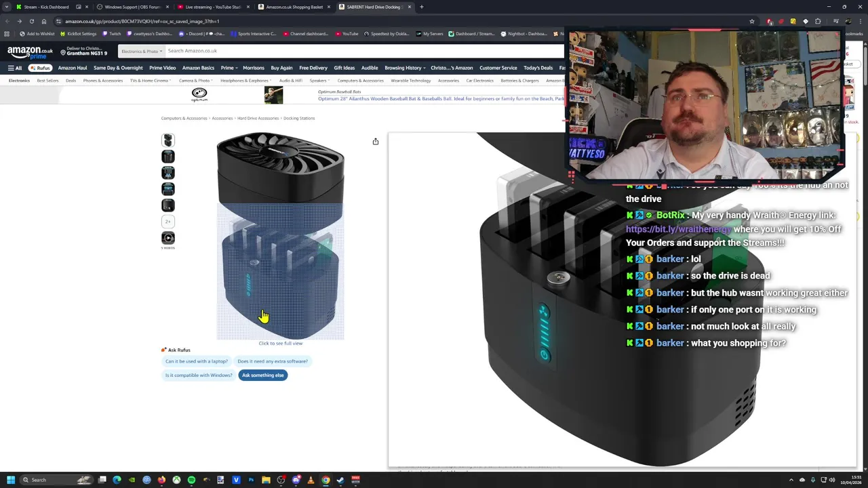
Task: Ask Rufus 'Is it compatible with Windows?'
Action: point(199,375)
